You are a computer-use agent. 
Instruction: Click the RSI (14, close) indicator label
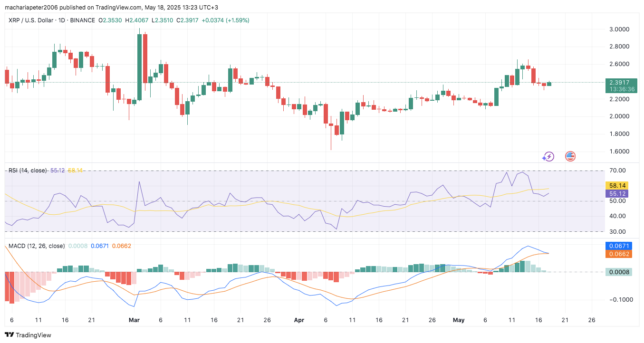(x=28, y=170)
